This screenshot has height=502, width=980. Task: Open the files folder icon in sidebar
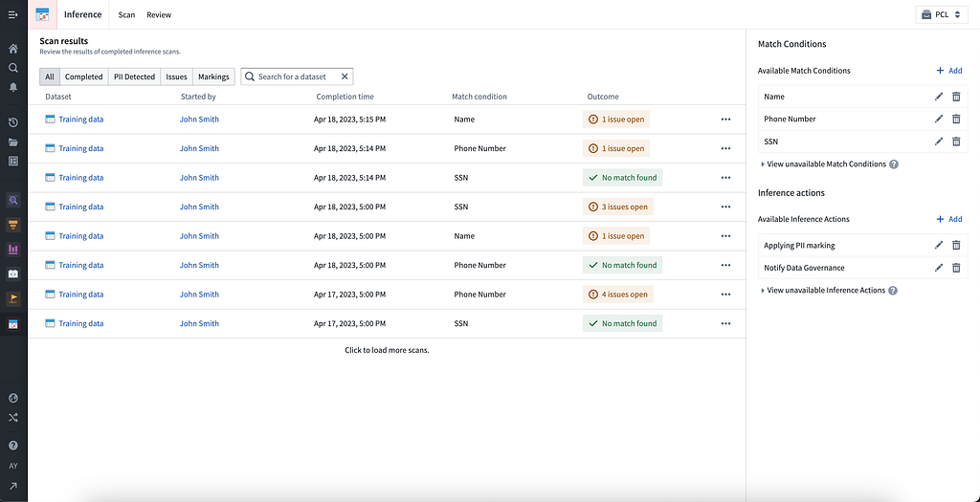[13, 142]
